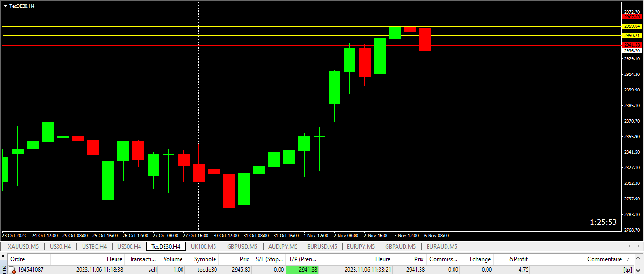The height and width of the screenshot is (274, 644).
Task: Click the down chevron at the terminal's right edge
Action: (x=638, y=270)
